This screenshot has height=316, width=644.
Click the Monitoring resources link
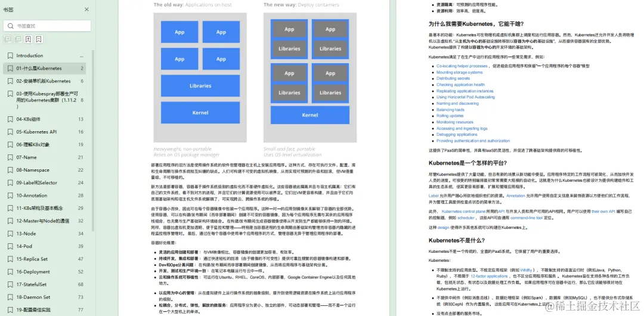(454, 122)
